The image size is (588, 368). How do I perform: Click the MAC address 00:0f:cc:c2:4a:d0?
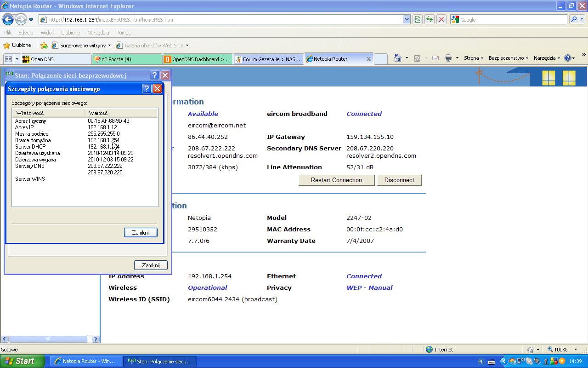coord(374,229)
